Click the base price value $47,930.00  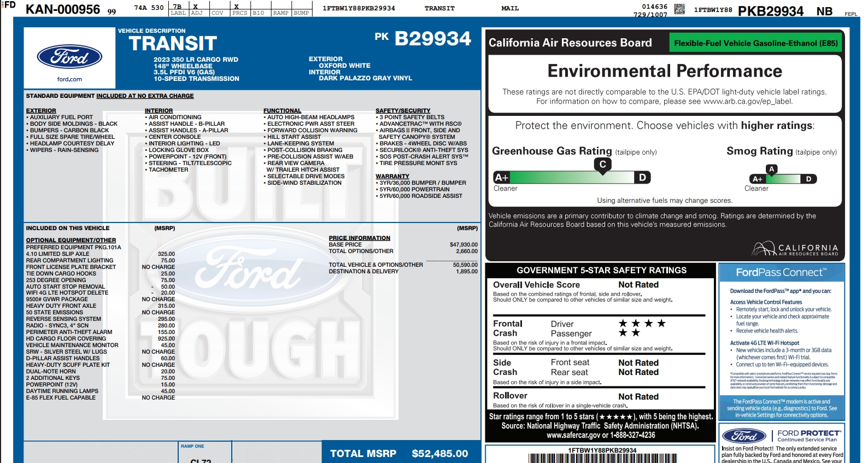tap(464, 245)
